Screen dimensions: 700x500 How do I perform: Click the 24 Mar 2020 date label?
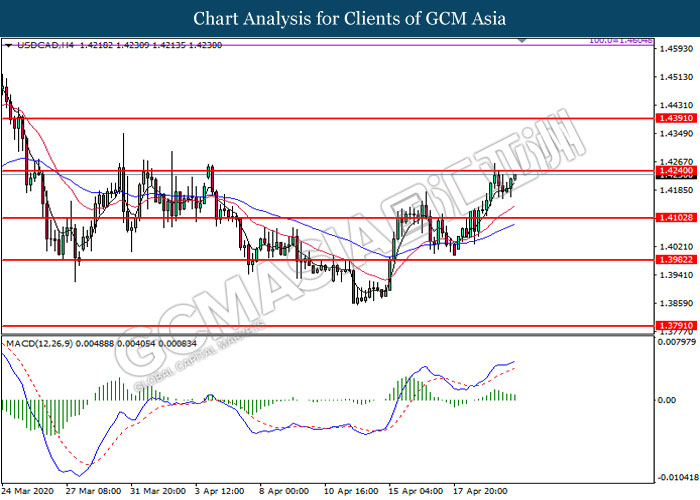28,491
